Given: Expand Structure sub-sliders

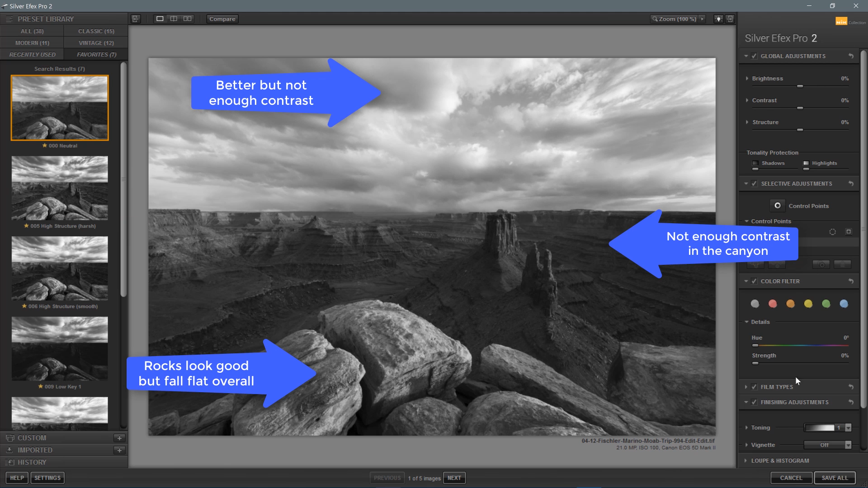Looking at the screenshot, I should pyautogui.click(x=747, y=122).
